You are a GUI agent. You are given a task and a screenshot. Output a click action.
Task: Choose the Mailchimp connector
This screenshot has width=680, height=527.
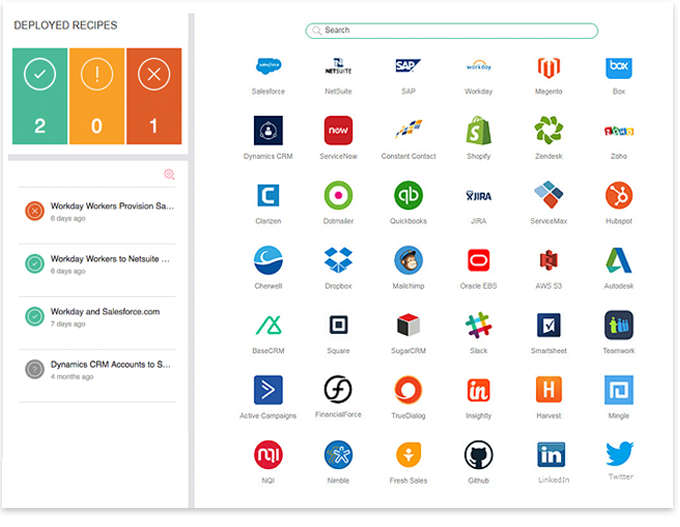click(408, 260)
